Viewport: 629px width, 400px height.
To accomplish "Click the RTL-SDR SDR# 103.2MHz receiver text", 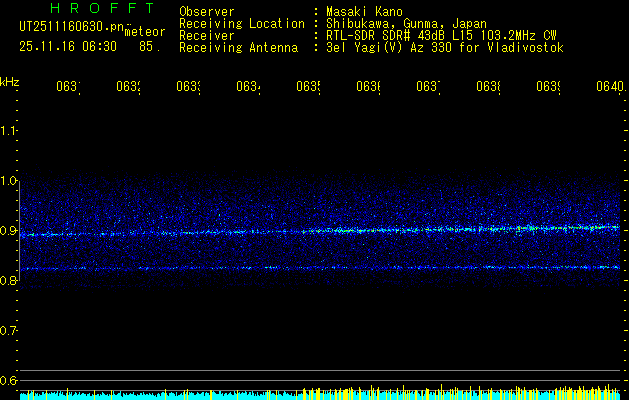I will [441, 36].
